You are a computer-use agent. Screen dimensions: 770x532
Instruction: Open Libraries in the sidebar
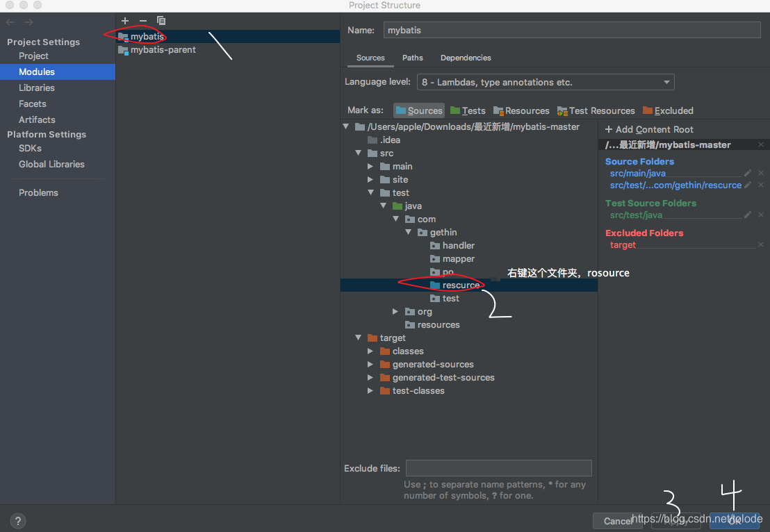click(37, 88)
